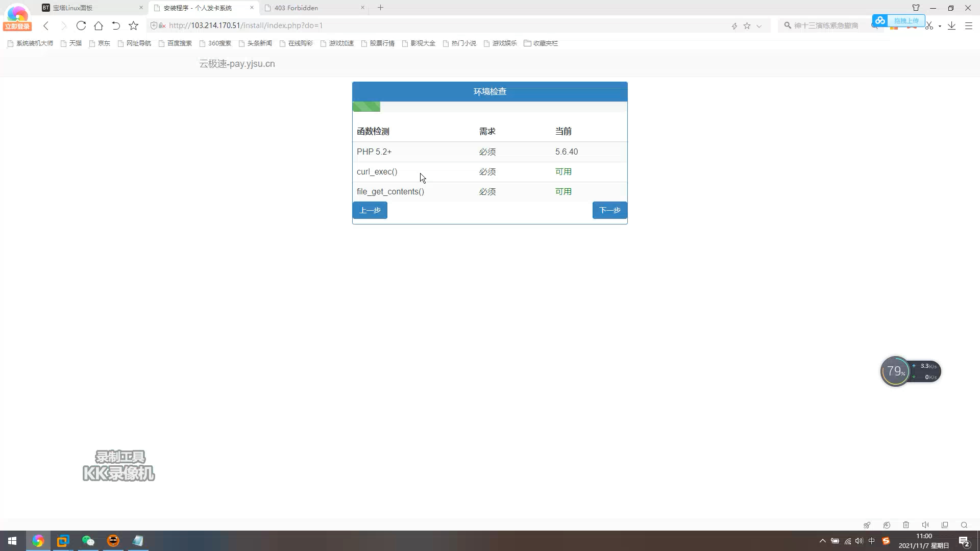Click file_get_contents() row text
The image size is (980, 551).
[x=390, y=191]
